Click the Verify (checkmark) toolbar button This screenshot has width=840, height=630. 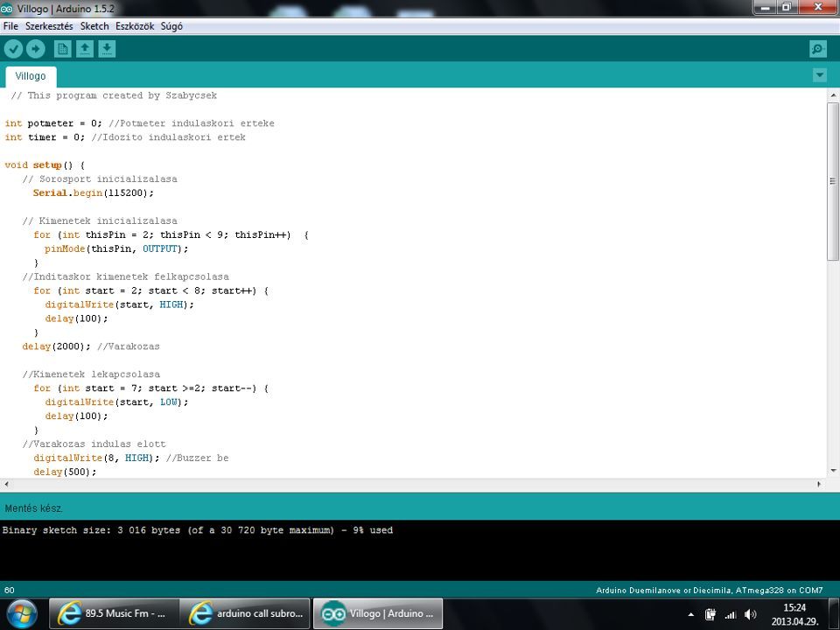click(13, 49)
